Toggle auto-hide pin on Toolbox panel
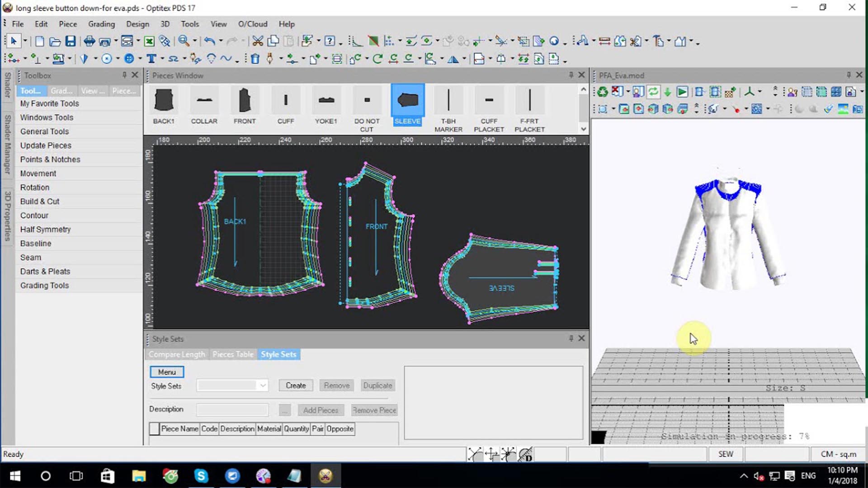 click(x=124, y=75)
